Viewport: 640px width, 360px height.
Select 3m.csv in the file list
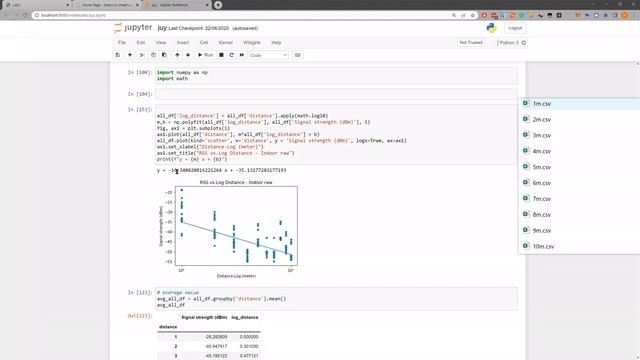tap(542, 135)
